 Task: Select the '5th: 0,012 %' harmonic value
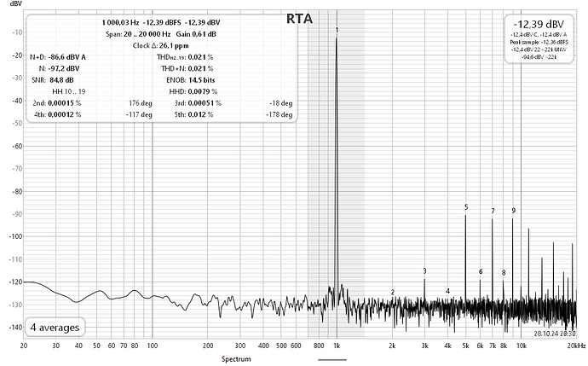pos(193,114)
